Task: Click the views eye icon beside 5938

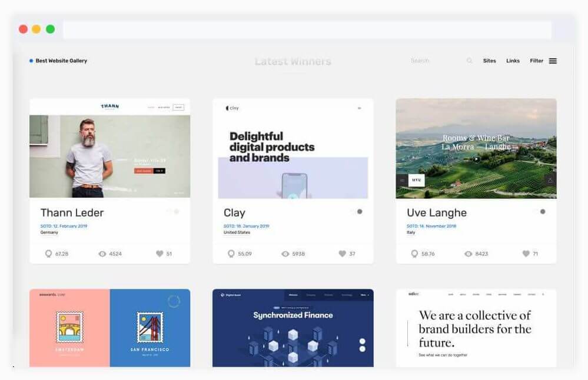Action: point(285,254)
